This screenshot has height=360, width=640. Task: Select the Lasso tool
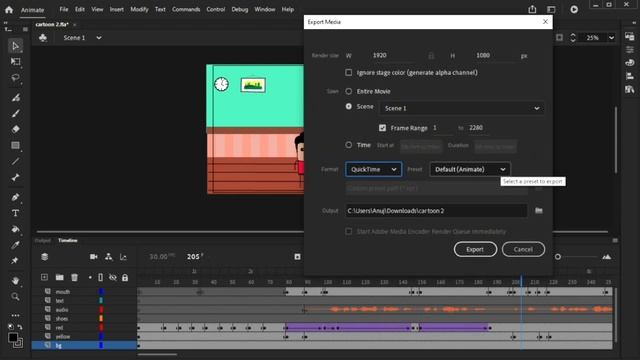pos(15,78)
